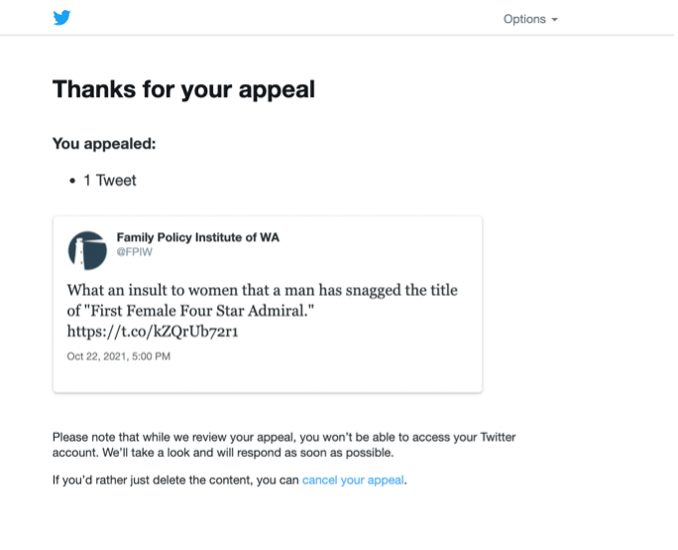Open Family Policy Institute of WA profile name
The width and height of the screenshot is (678, 550).
point(198,237)
